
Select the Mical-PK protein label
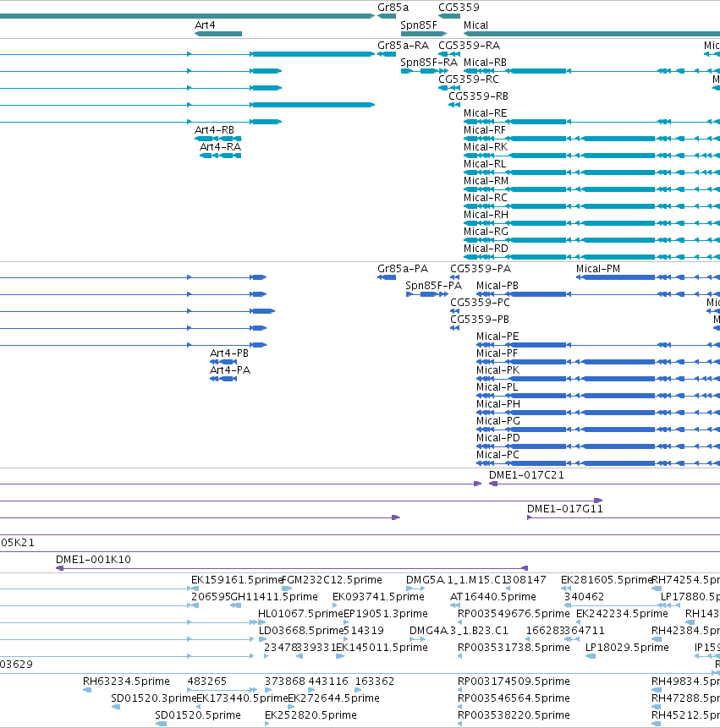point(498,370)
